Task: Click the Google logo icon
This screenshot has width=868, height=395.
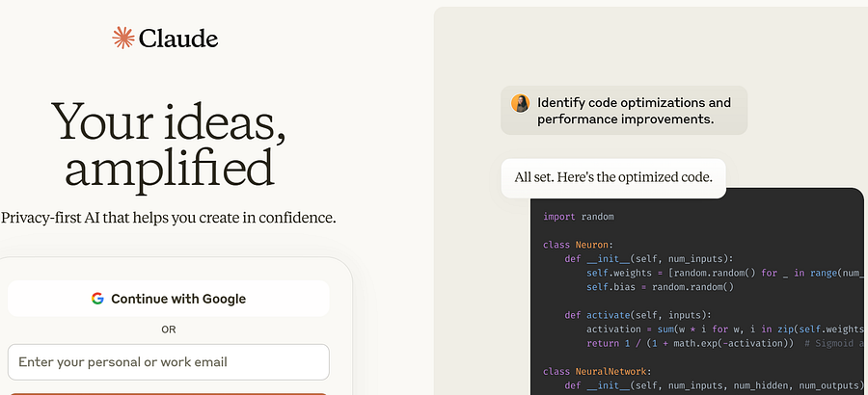Action: [97, 299]
